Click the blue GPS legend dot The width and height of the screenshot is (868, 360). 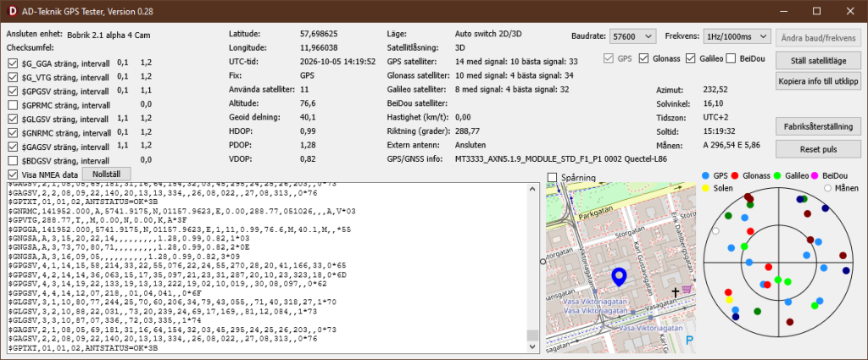point(705,175)
